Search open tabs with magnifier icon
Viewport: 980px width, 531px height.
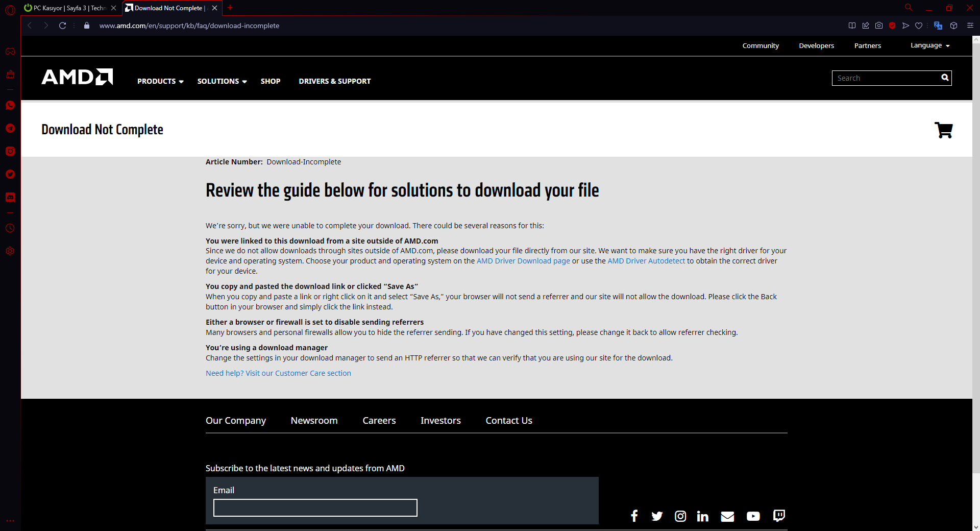click(x=909, y=8)
